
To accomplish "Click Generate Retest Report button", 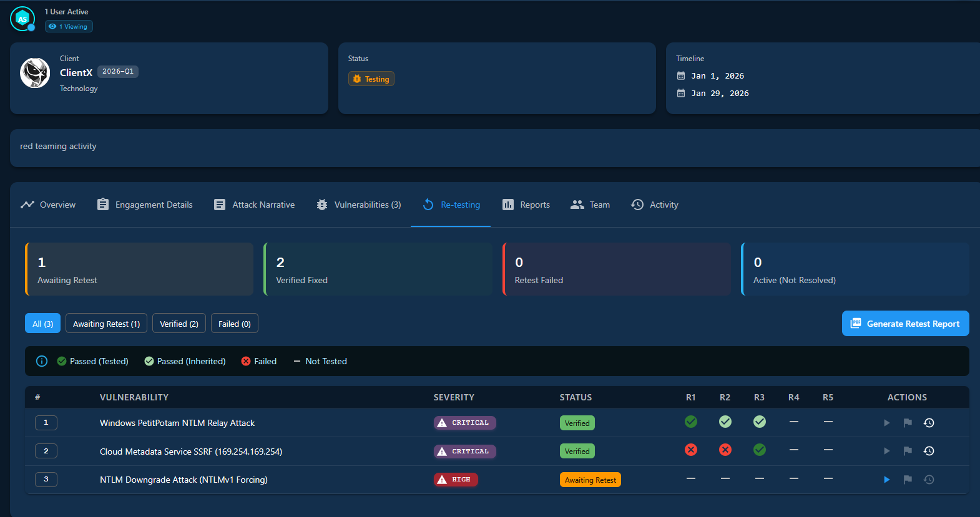I will [x=906, y=324].
